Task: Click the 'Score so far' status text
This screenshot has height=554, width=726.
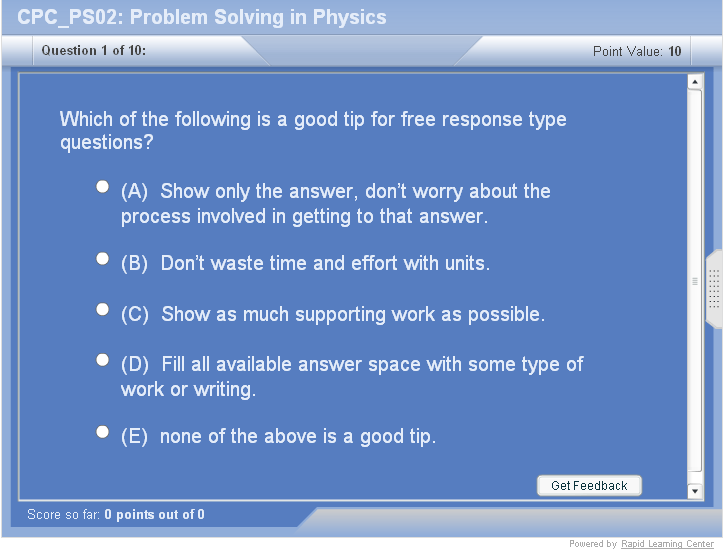Action: [115, 515]
